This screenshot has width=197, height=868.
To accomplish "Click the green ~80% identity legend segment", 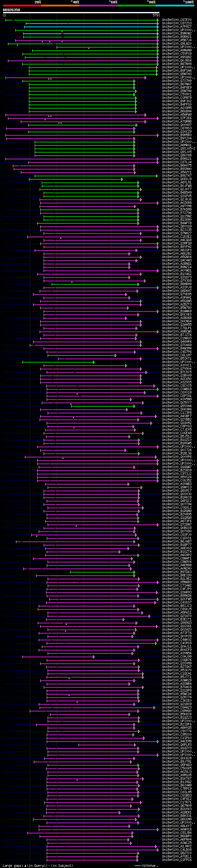I will (137, 6).
